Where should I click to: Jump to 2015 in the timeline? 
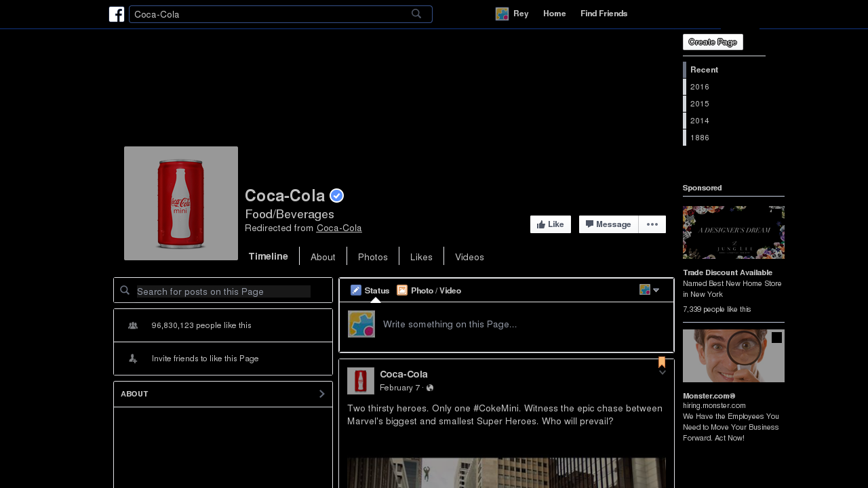700,104
